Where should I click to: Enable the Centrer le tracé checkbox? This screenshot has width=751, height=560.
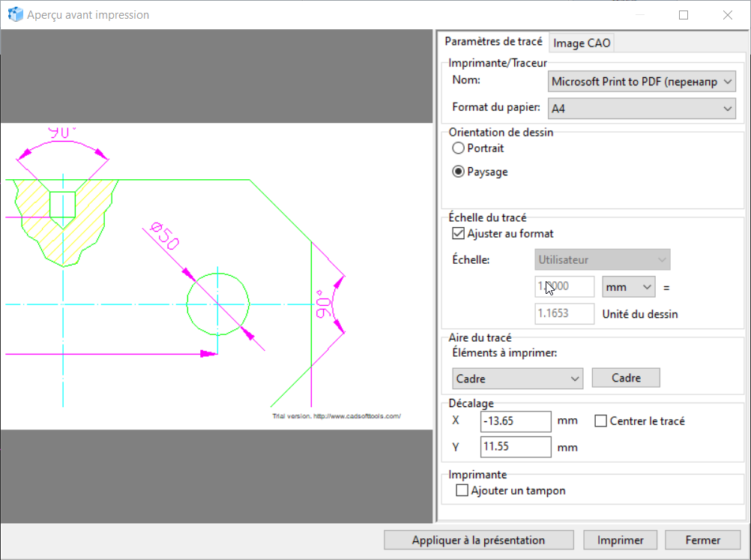[600, 421]
